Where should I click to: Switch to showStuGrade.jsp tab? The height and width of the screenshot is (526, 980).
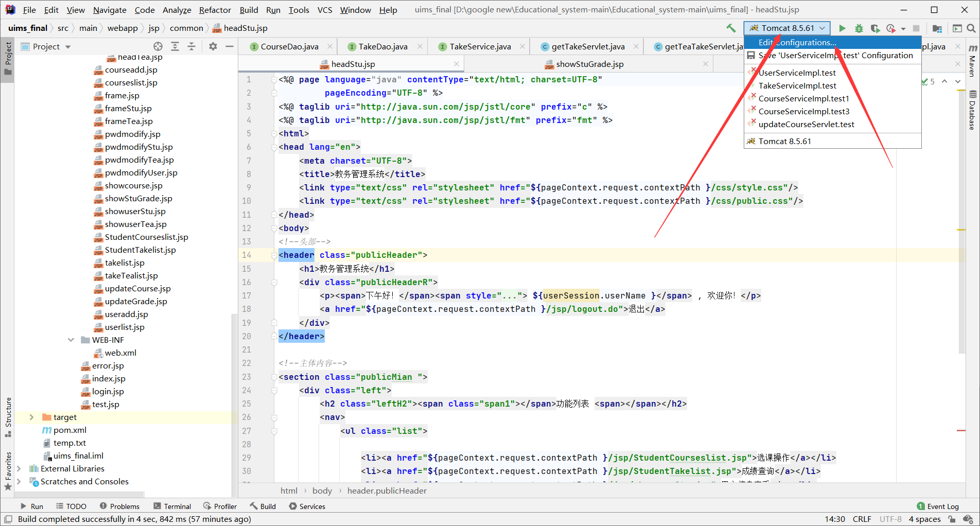click(590, 64)
